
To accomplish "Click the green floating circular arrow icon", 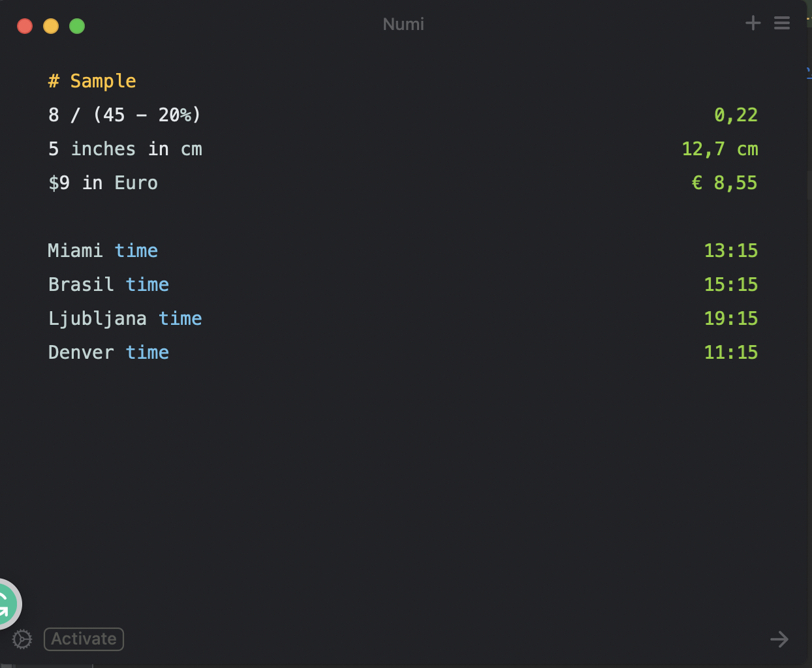I will tap(6, 604).
